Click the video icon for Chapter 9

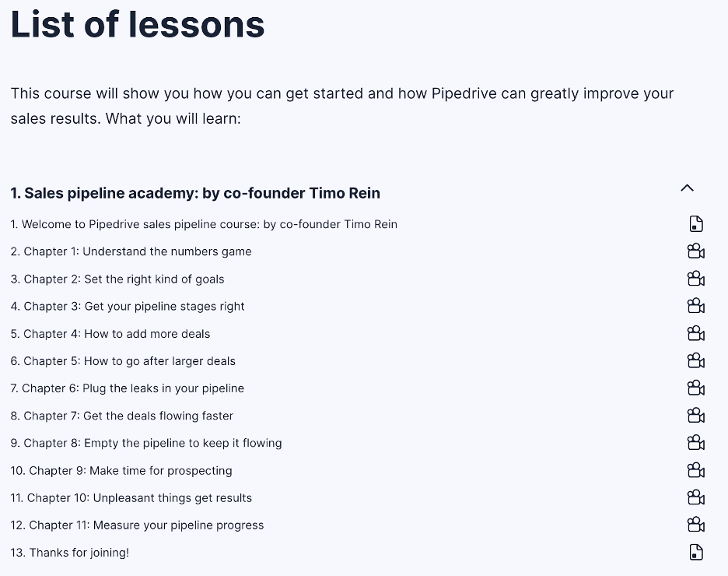coord(695,470)
